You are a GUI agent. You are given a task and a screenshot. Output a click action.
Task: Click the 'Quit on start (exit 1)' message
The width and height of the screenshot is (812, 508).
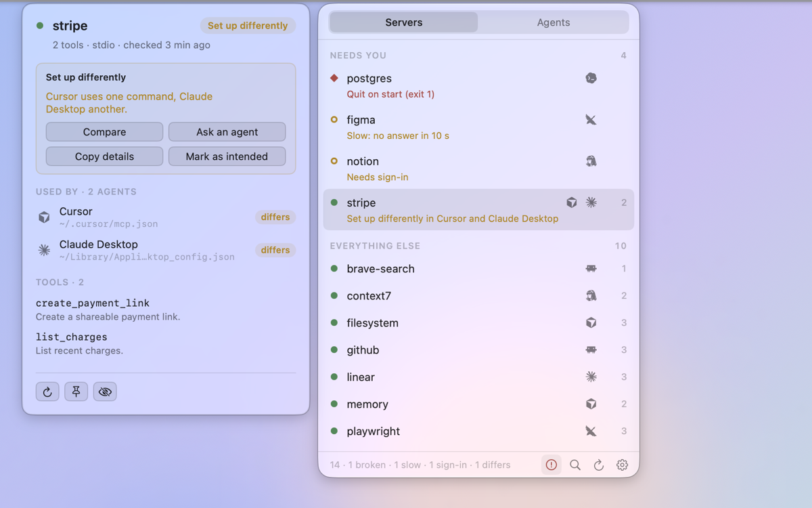390,94
